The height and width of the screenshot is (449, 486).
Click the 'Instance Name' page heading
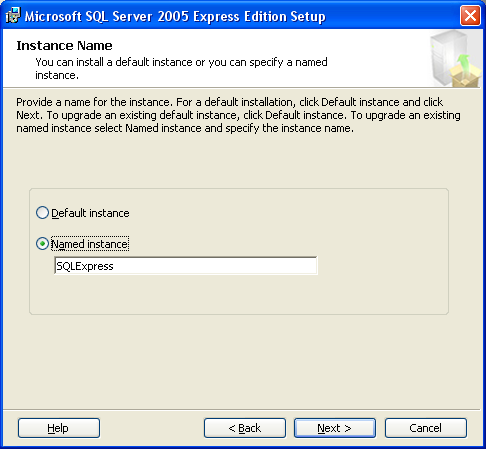click(64, 46)
